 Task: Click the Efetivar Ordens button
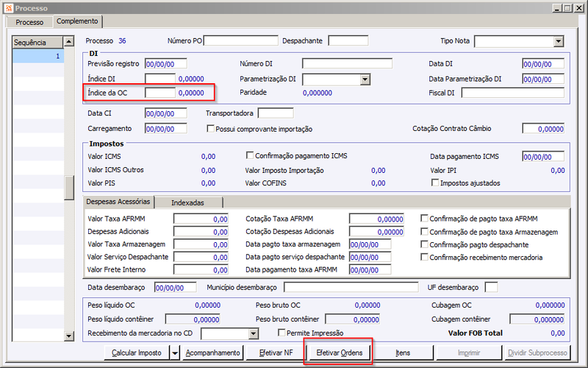pos(340,353)
